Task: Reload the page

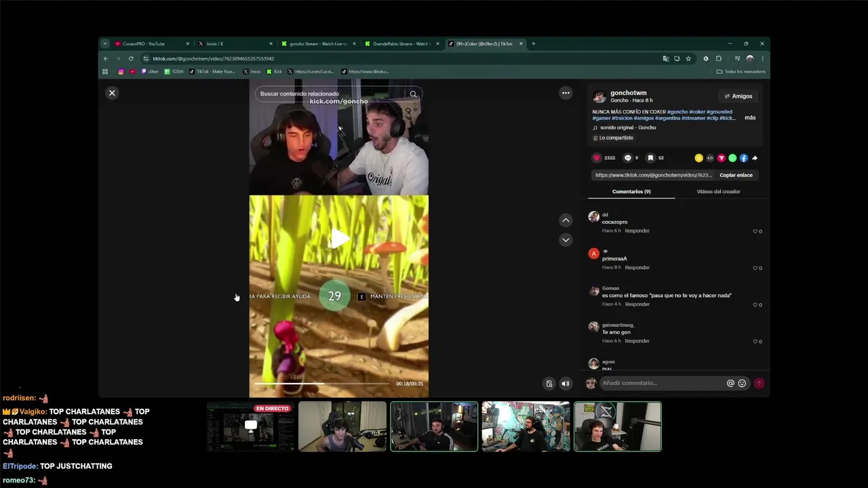Action: [x=131, y=59]
